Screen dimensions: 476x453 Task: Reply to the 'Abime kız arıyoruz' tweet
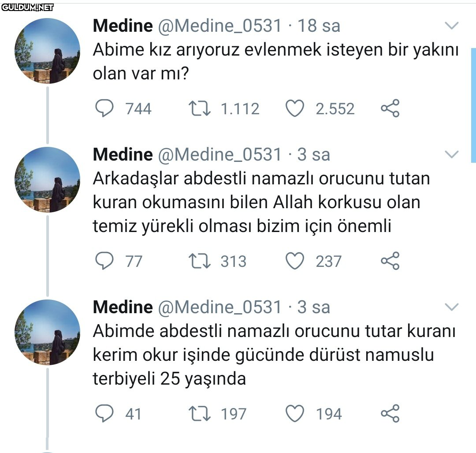(105, 109)
